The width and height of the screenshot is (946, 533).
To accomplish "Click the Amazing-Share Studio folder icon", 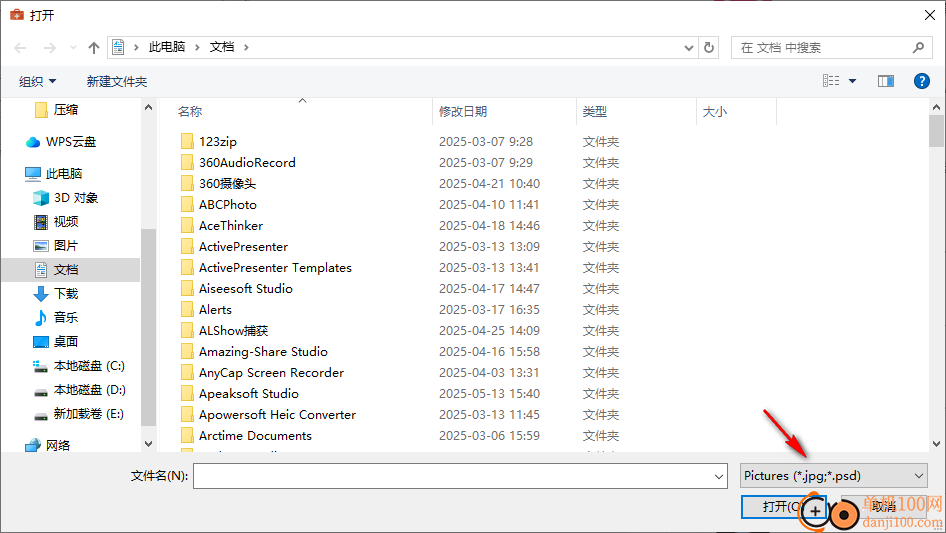I will (187, 352).
